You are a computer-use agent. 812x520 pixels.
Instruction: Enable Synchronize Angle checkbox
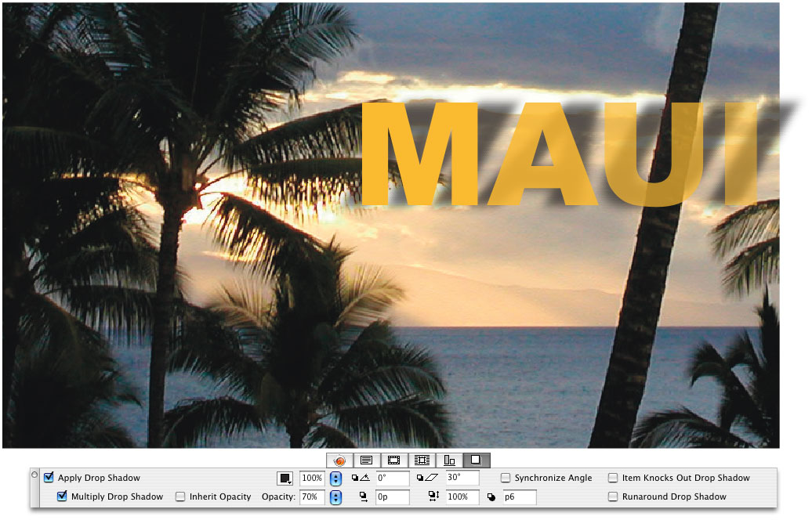506,478
